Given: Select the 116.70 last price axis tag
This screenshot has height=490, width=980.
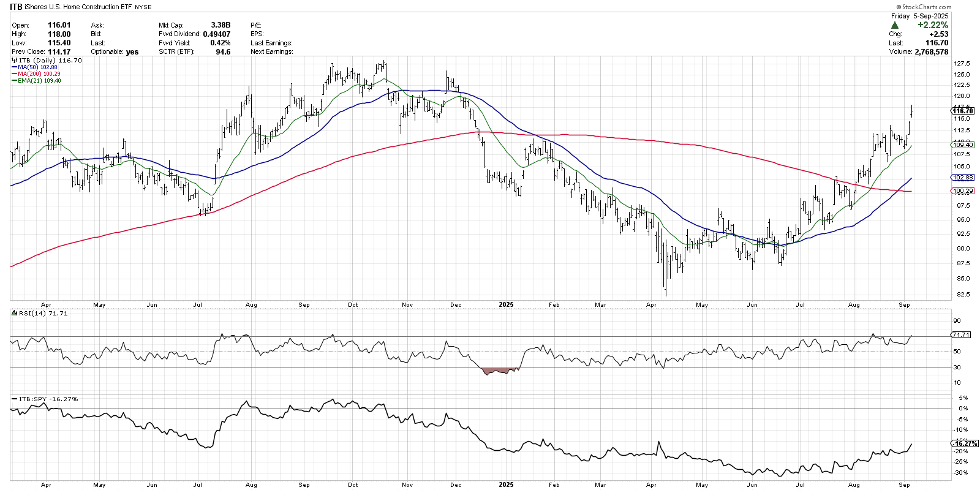Looking at the screenshot, I should click(963, 111).
